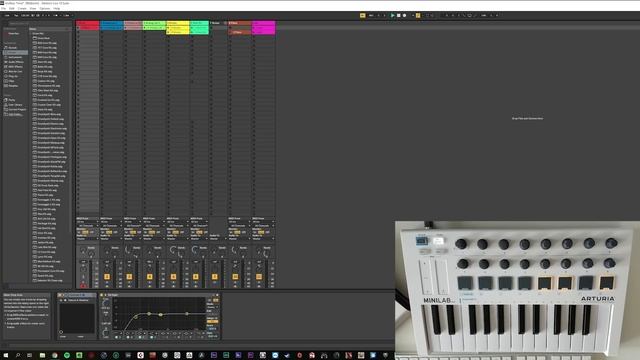Open the Help menu
The width and height of the screenshot is (640, 360).
[57, 8]
